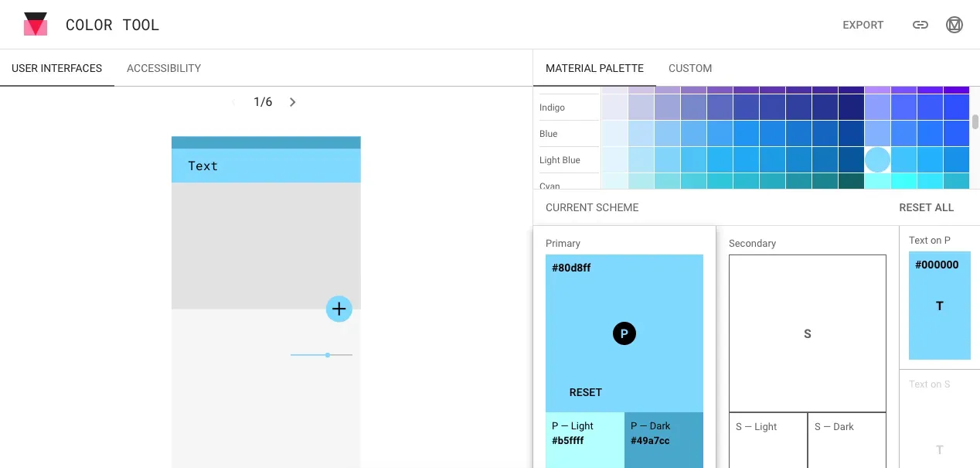Click the selected Light Blue circle swatch
Viewport: 980px width, 468px height.
(x=877, y=159)
